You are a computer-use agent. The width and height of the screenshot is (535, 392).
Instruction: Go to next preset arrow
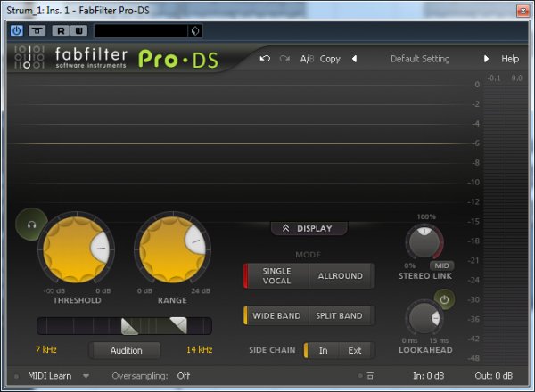(x=486, y=59)
